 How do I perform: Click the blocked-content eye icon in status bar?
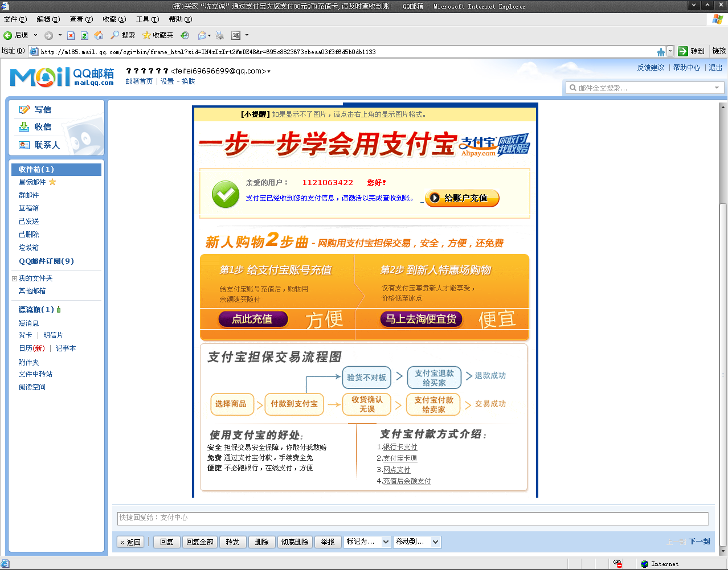pos(617,564)
